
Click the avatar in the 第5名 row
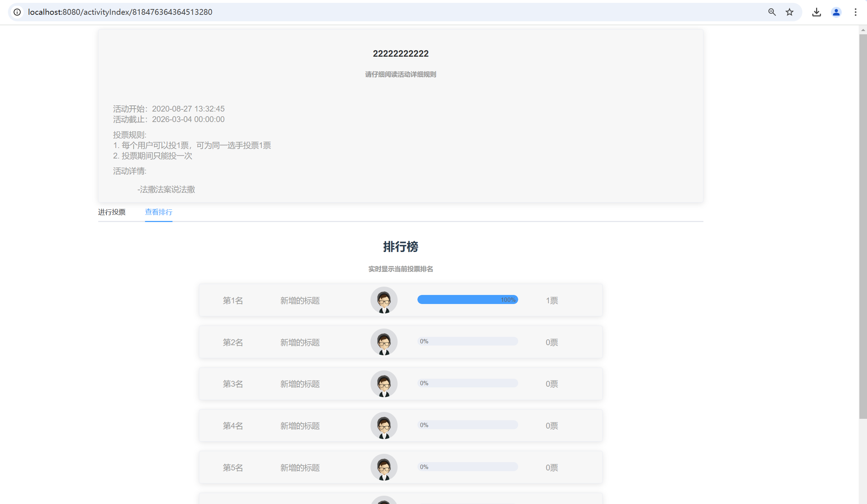click(x=384, y=467)
